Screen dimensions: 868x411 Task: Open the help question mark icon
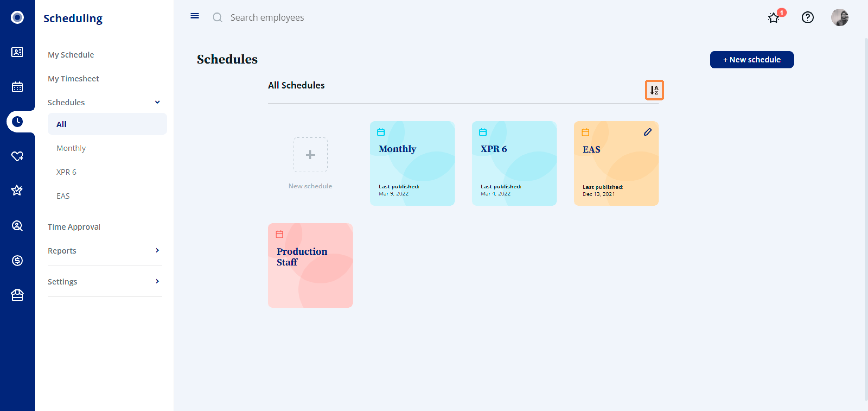tap(807, 18)
